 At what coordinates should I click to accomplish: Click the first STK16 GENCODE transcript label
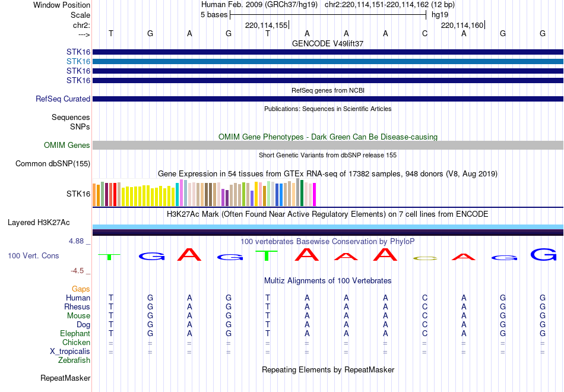pyautogui.click(x=78, y=52)
